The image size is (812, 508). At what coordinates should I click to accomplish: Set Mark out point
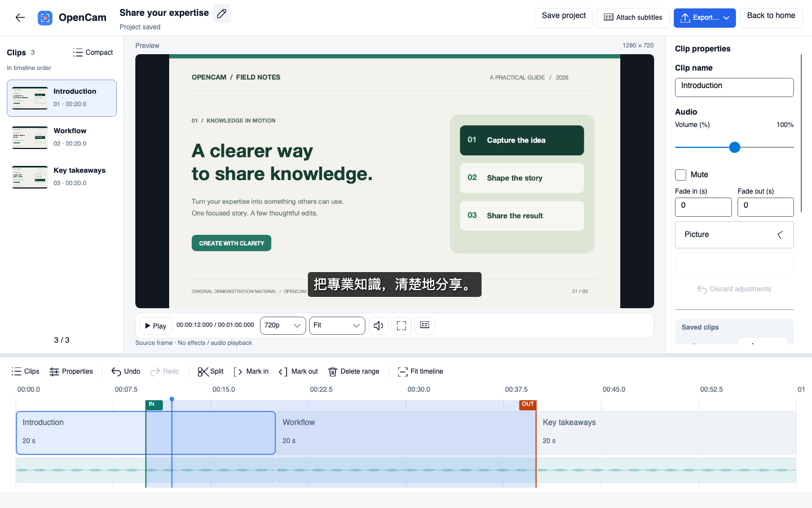(298, 371)
